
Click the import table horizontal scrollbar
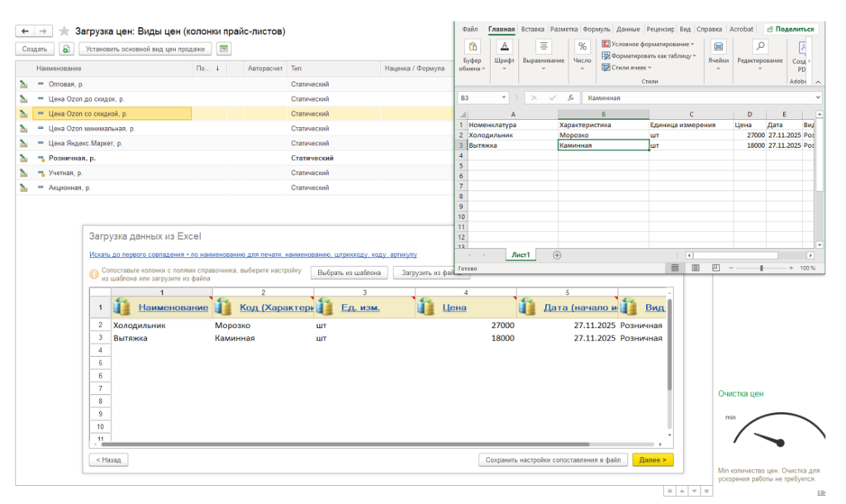(345, 445)
